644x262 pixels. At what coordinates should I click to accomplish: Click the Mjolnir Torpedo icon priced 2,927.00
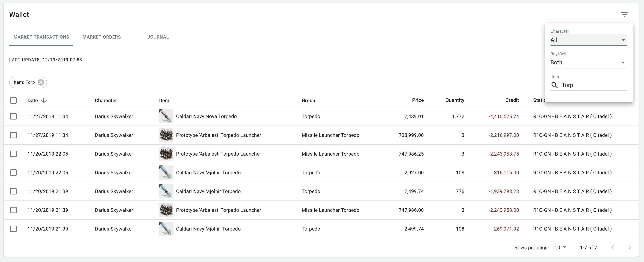pyautogui.click(x=166, y=173)
